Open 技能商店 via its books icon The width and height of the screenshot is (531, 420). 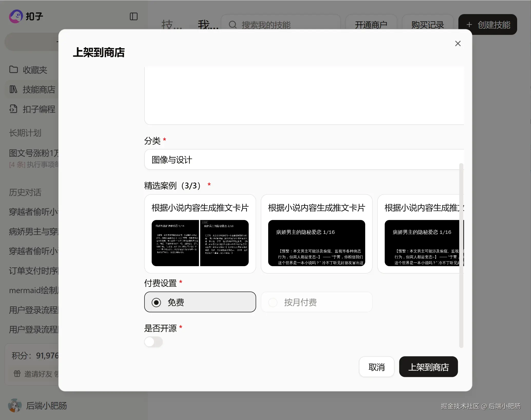point(13,89)
